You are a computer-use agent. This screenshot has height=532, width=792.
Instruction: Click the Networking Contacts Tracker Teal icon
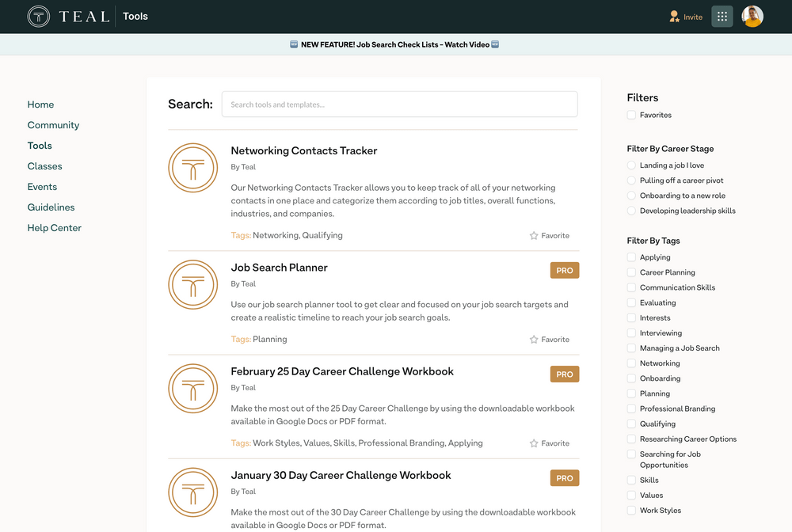pos(193,168)
